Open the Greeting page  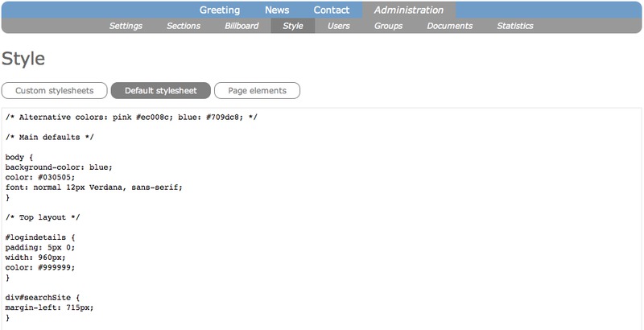click(x=220, y=10)
